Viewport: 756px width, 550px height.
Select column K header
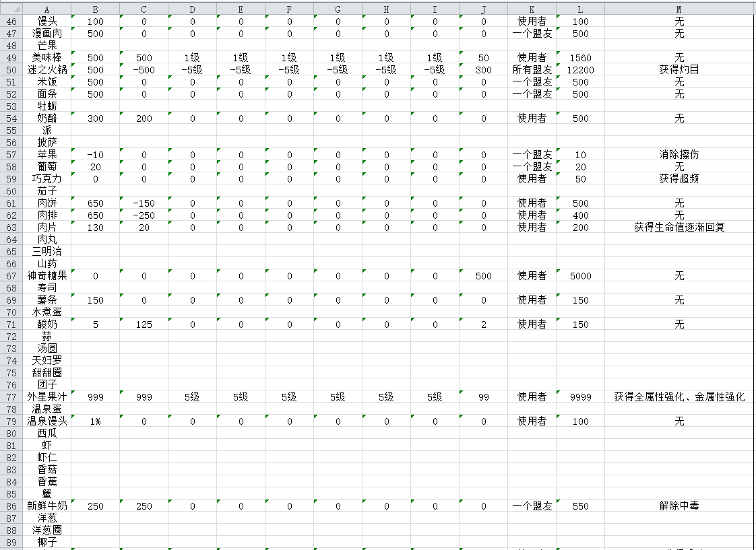point(532,9)
